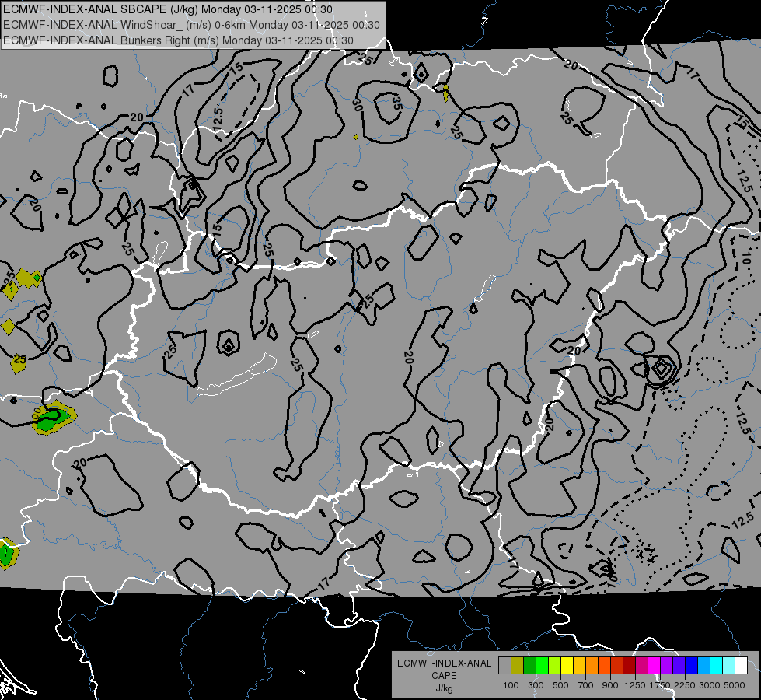This screenshot has height=700, width=761.
Task: Click the legend value 1250
Action: coord(635,685)
